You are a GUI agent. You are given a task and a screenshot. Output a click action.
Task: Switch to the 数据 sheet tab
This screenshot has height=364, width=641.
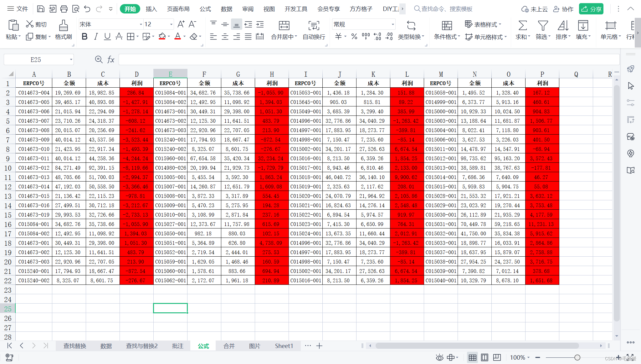pyautogui.click(x=106, y=346)
